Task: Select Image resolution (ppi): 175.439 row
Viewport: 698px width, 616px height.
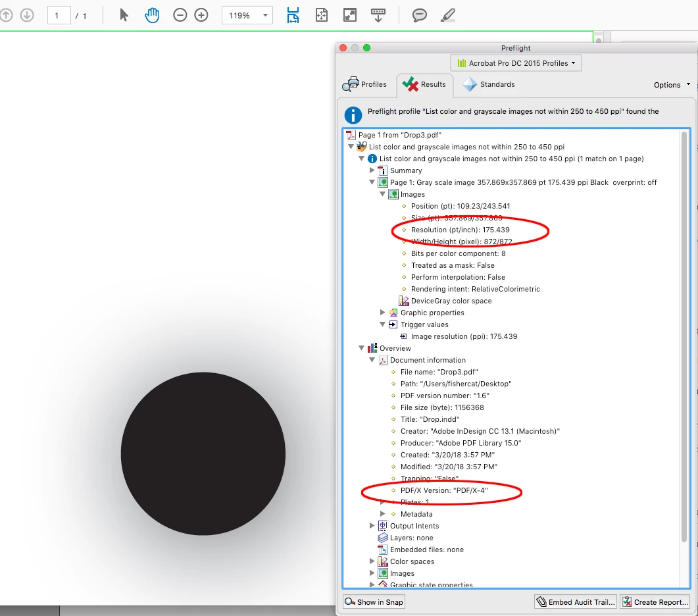Action: 459,336
